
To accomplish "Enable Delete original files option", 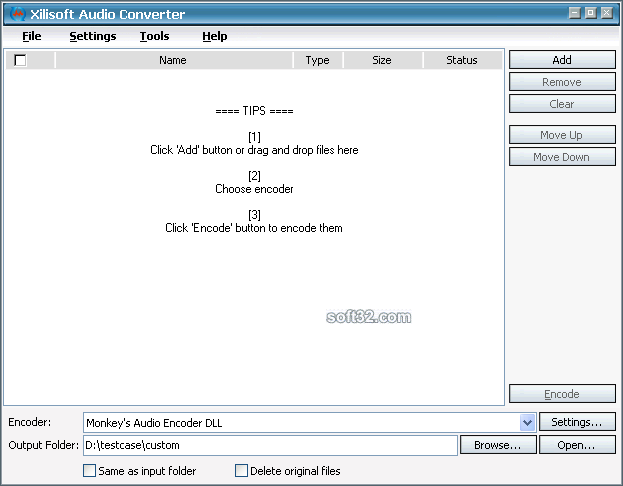I will pyautogui.click(x=241, y=471).
